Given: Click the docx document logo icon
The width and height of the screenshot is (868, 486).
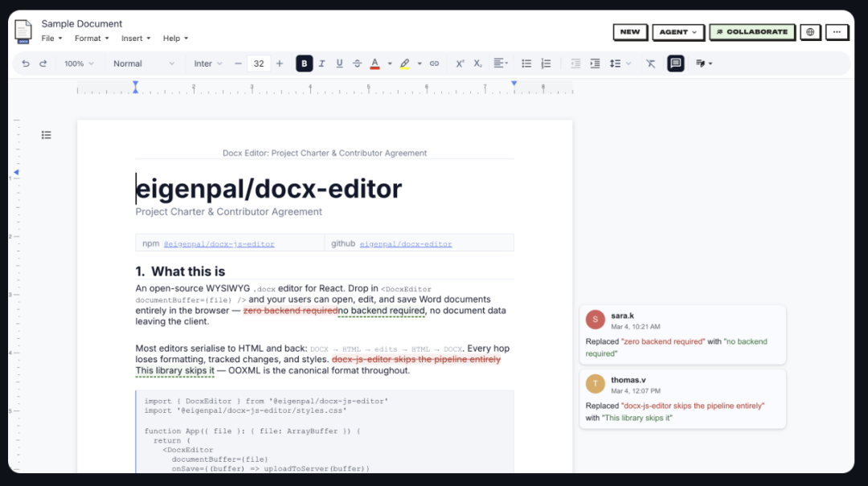Looking at the screenshot, I should 23,31.
